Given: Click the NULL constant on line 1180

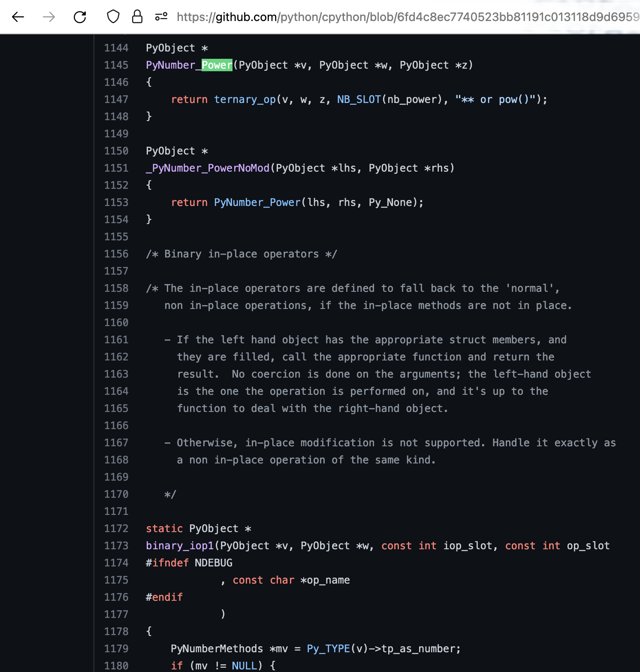Looking at the screenshot, I should click(x=245, y=666).
